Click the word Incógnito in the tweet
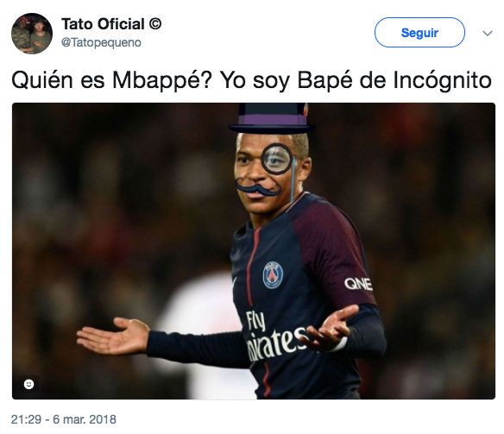The height and width of the screenshot is (434, 504). [x=442, y=80]
